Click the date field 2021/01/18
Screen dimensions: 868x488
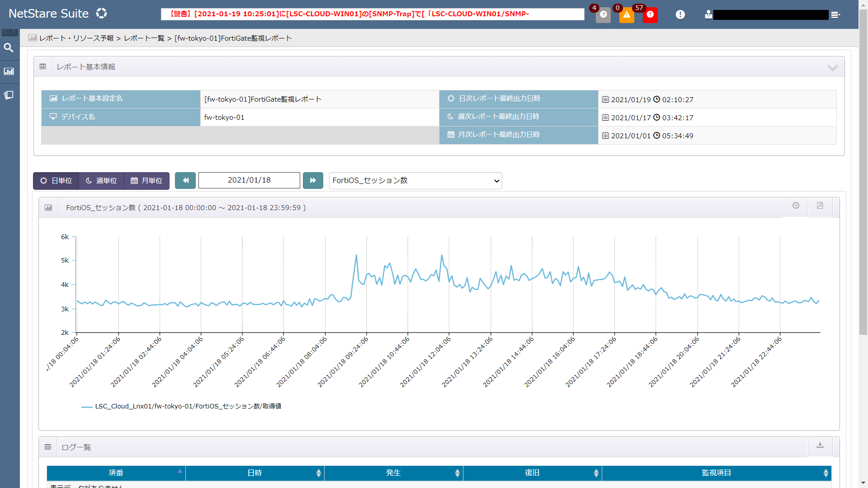tap(249, 180)
